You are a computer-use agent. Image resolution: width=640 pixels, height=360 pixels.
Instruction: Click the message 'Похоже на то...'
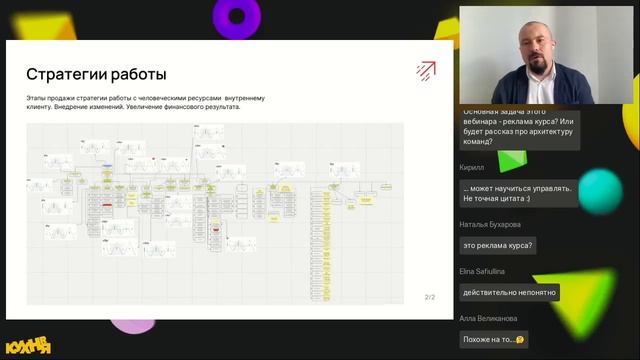coord(493,339)
